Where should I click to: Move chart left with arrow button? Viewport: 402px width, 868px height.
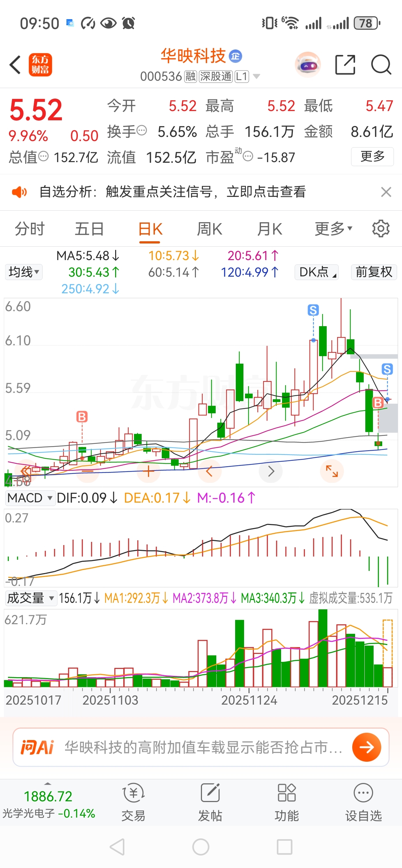click(x=209, y=471)
